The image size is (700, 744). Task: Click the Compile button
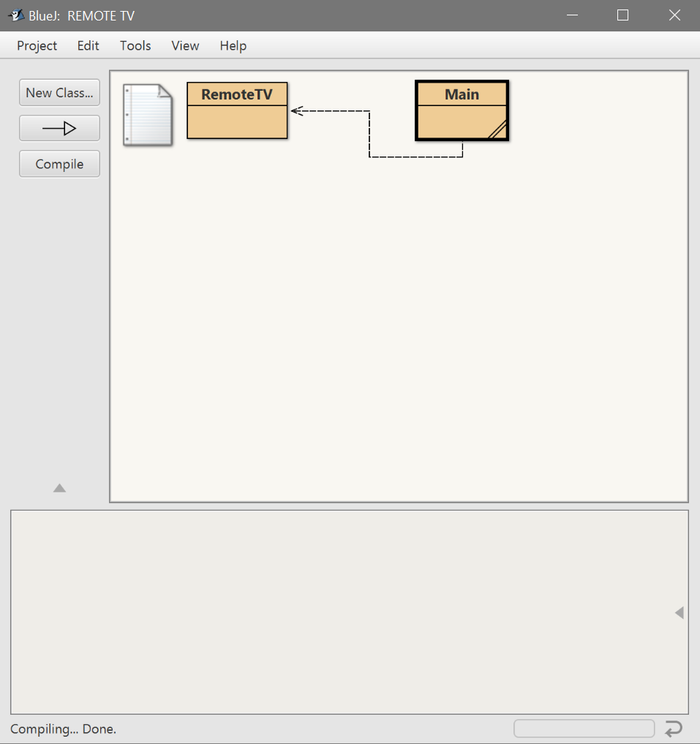tap(59, 164)
